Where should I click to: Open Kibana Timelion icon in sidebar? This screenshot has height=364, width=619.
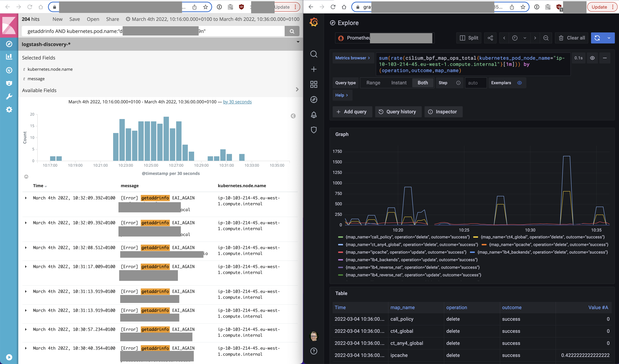point(9,83)
